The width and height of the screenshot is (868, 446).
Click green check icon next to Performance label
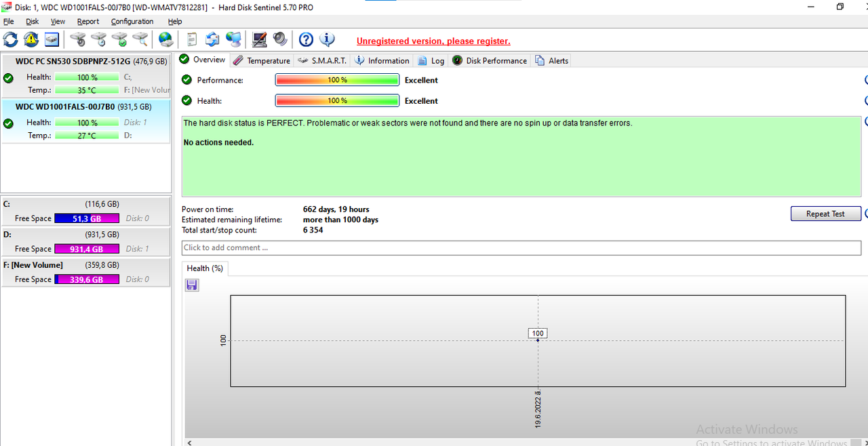coord(186,80)
